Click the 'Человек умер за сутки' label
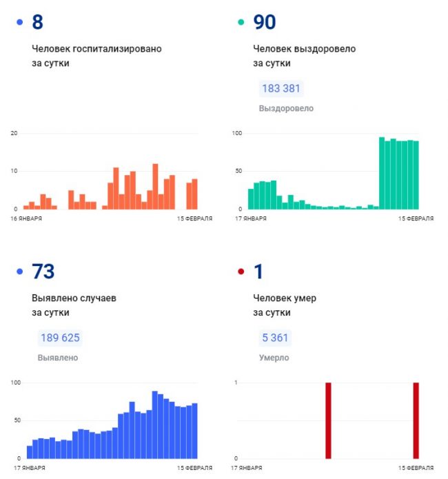448x479 pixels. point(285,305)
